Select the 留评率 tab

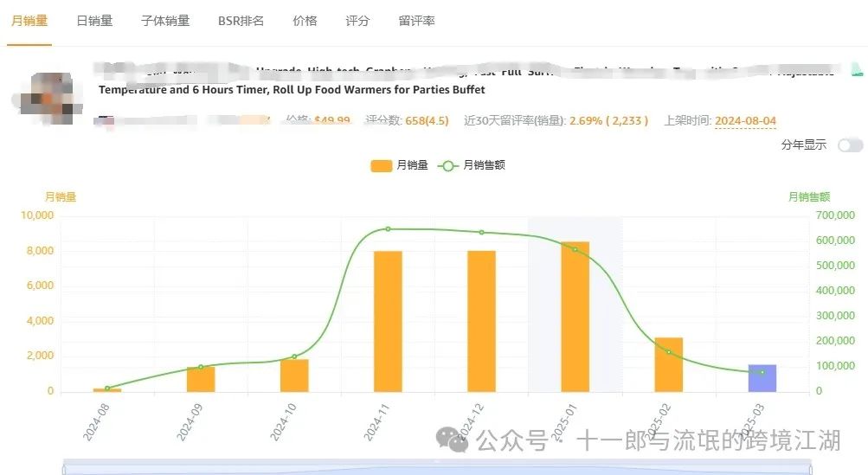pyautogui.click(x=417, y=21)
